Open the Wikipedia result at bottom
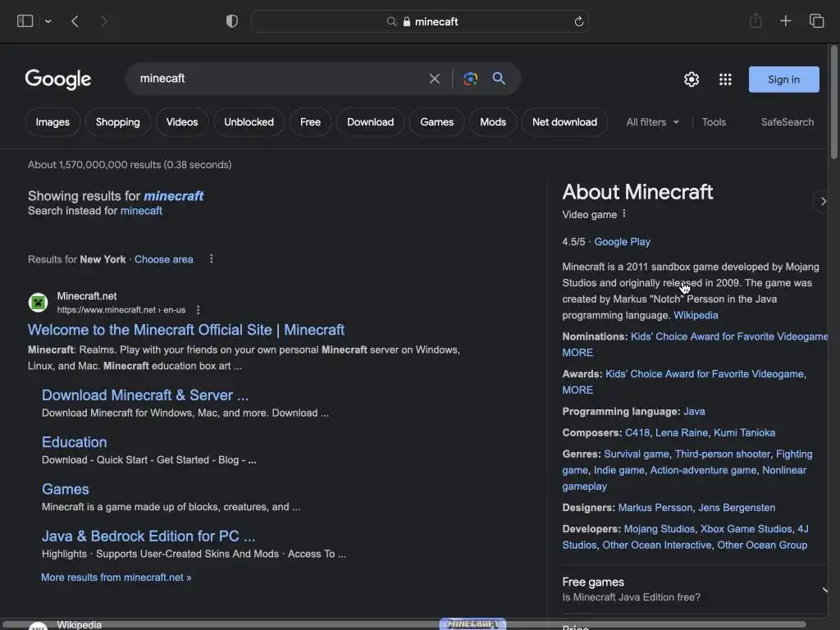 80,625
